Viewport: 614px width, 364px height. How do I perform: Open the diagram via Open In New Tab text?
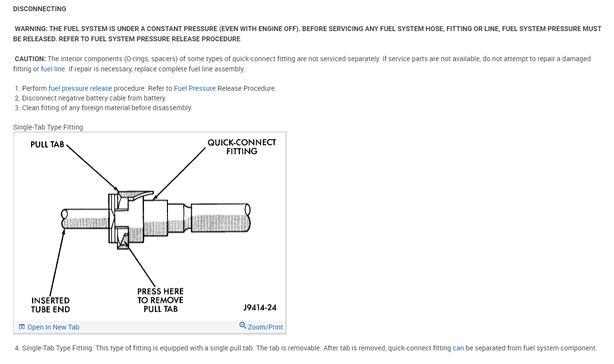pos(53,327)
